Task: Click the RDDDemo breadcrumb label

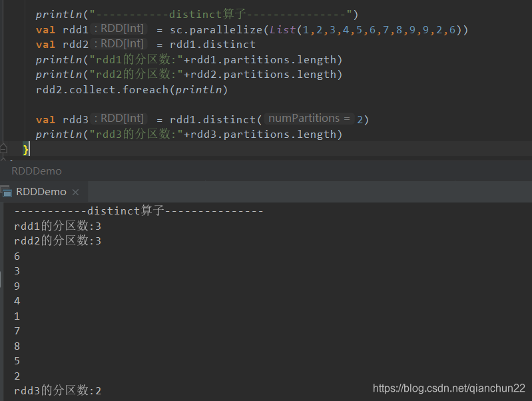Action: tap(37, 171)
